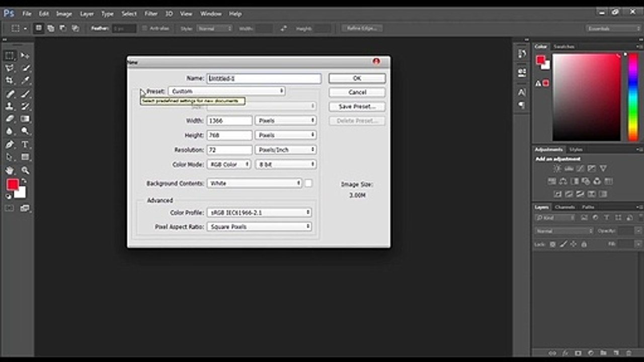Open the Width units dropdown
Image resolution: width=644 pixels, height=362 pixels.
click(285, 121)
